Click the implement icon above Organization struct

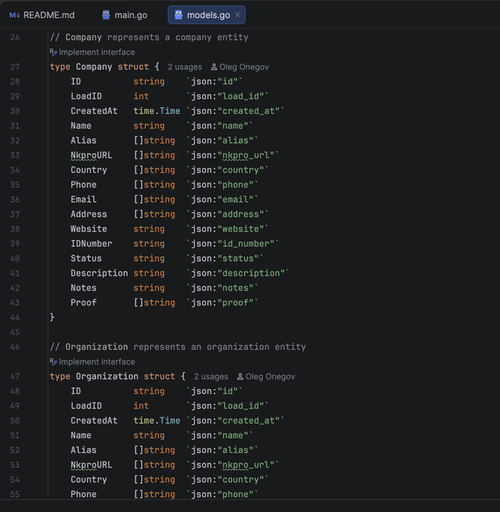[x=53, y=362]
